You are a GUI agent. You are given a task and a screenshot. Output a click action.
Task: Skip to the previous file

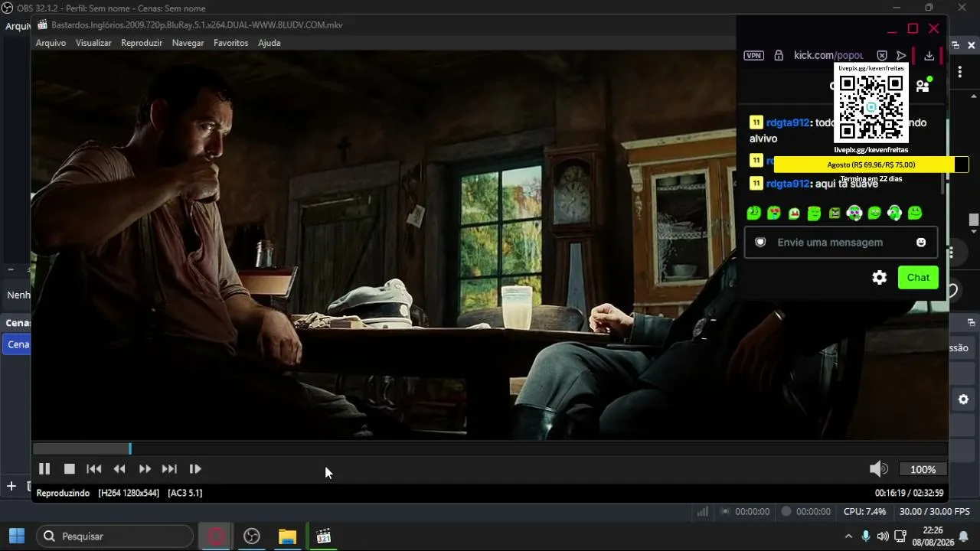(94, 469)
